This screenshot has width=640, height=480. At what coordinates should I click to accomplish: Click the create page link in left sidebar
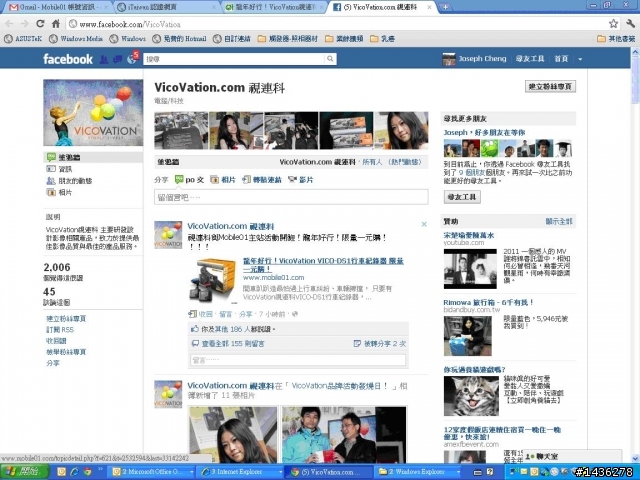66,318
